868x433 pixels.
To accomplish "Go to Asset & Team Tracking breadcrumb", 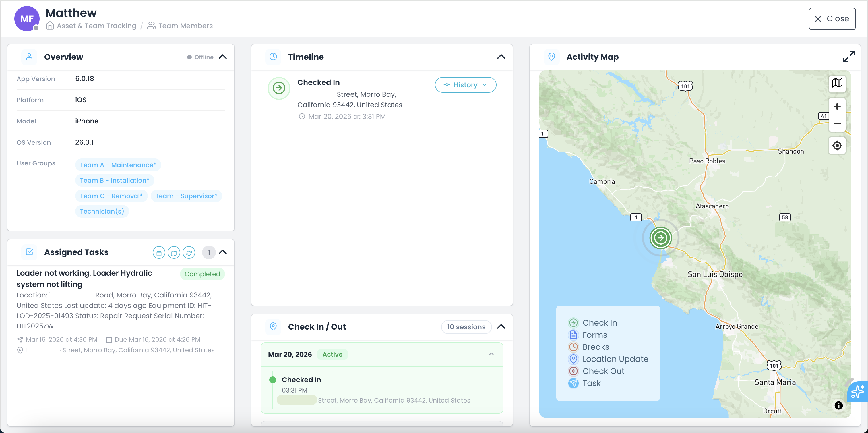I will pyautogui.click(x=96, y=26).
